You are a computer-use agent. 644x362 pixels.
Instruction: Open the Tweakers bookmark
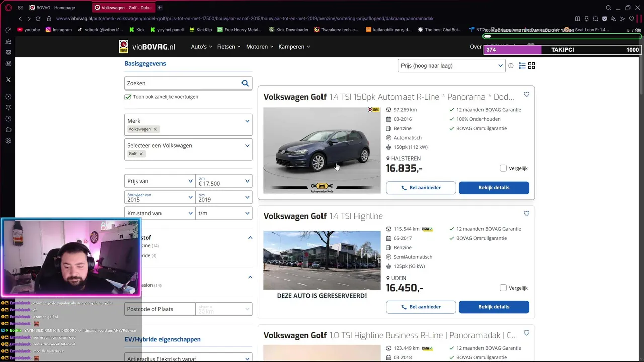pyautogui.click(x=336, y=30)
